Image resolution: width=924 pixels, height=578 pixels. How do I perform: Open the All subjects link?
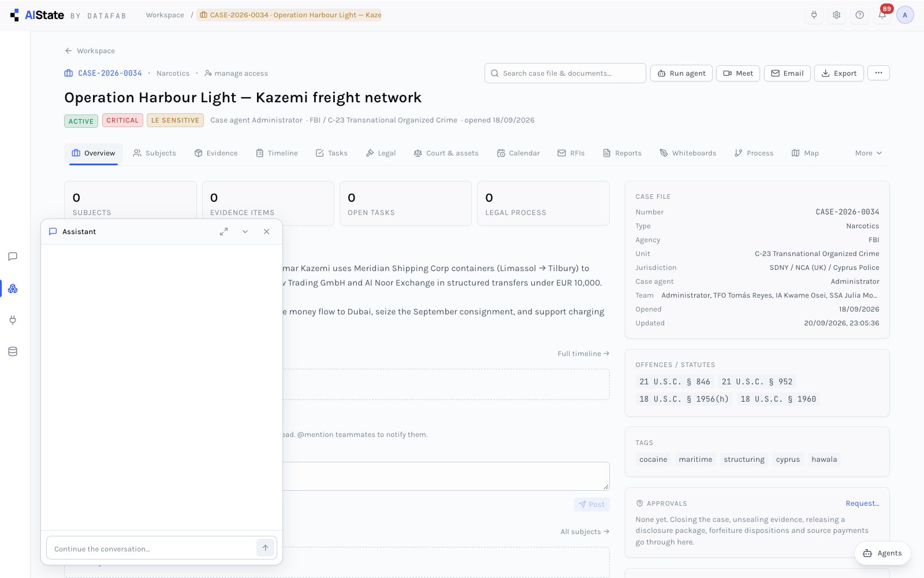click(x=584, y=532)
